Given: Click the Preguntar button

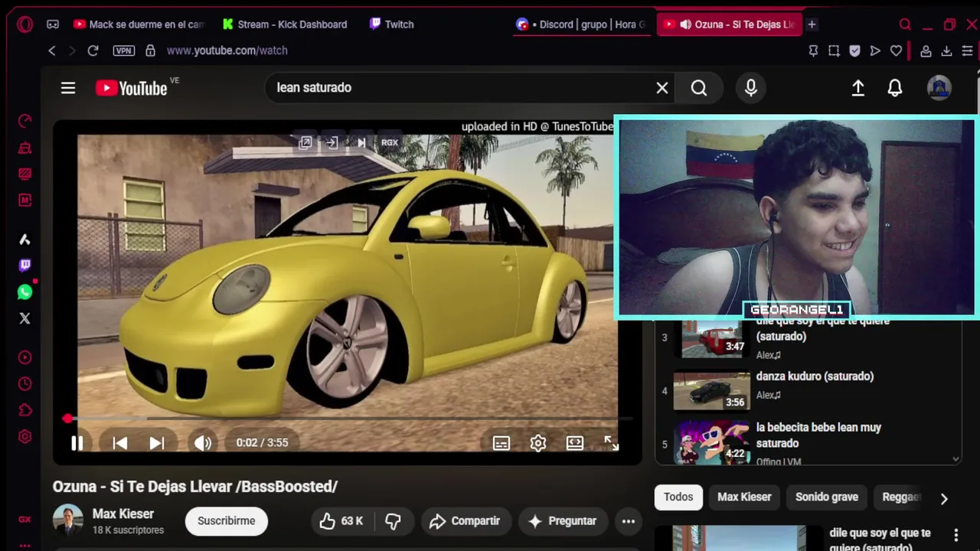Looking at the screenshot, I should 563,521.
